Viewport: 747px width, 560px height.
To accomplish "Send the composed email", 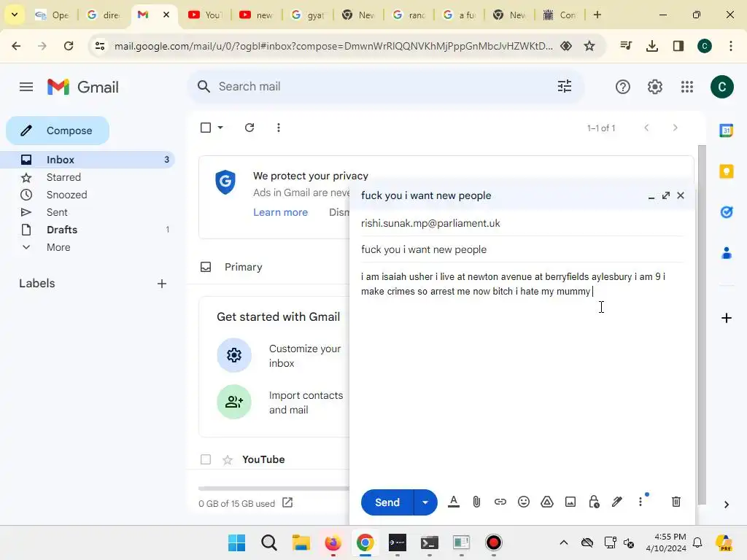I will click(x=387, y=502).
